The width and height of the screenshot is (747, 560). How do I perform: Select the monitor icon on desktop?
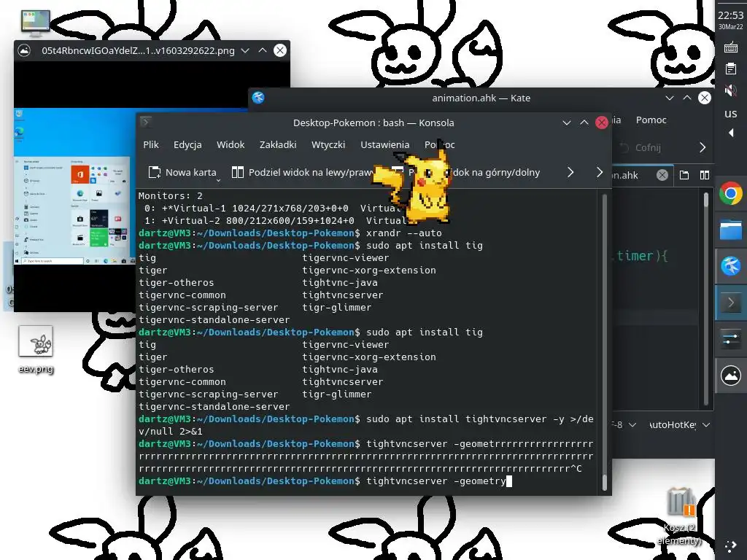click(36, 23)
